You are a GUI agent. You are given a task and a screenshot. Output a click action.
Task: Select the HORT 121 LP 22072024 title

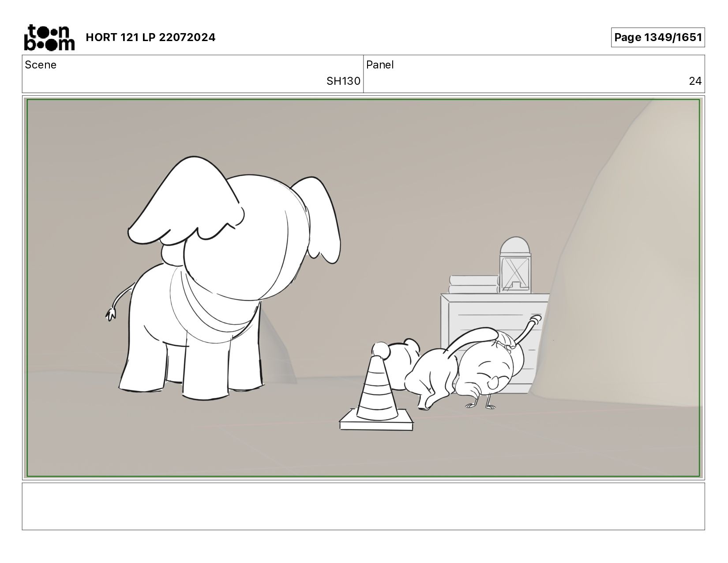pos(150,38)
